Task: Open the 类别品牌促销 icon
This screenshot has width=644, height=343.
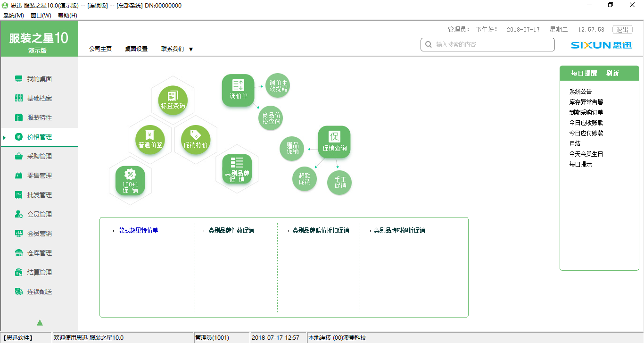Action: [x=237, y=169]
